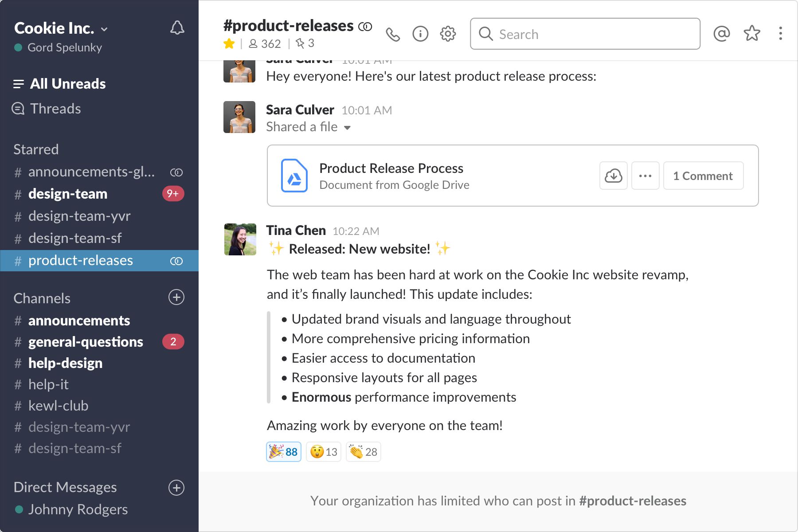
Task: Expand the Cookie Inc. workspace menu
Action: 61,28
